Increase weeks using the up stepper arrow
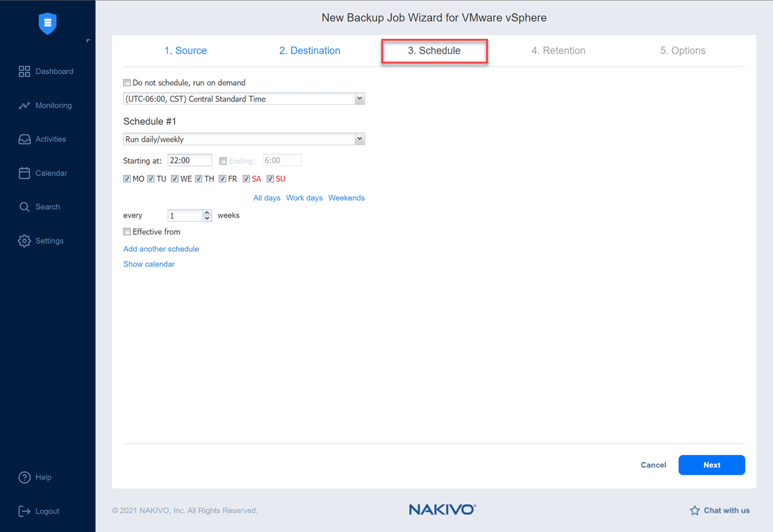This screenshot has height=532, width=773. (x=207, y=212)
